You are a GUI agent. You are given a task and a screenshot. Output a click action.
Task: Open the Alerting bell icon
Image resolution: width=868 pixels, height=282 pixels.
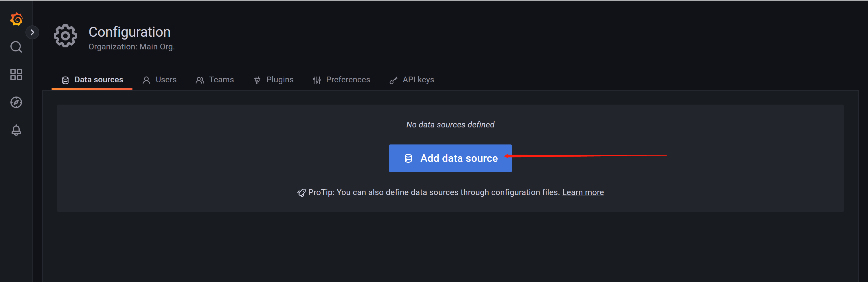click(16, 130)
